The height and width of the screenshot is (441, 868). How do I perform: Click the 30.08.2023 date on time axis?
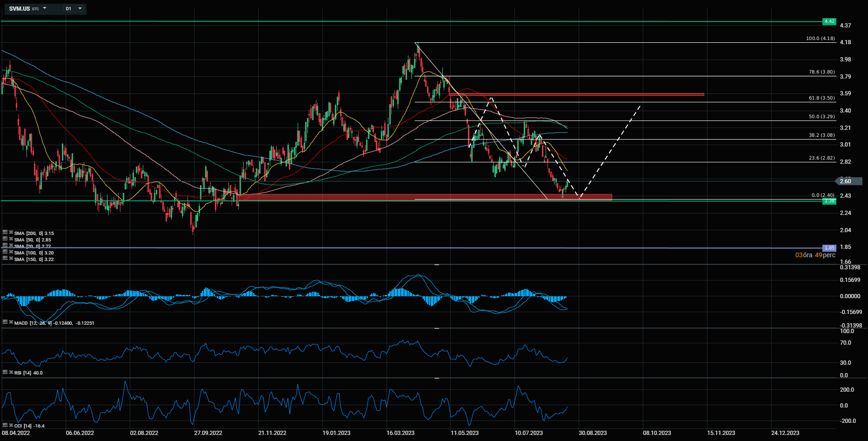[x=593, y=433]
